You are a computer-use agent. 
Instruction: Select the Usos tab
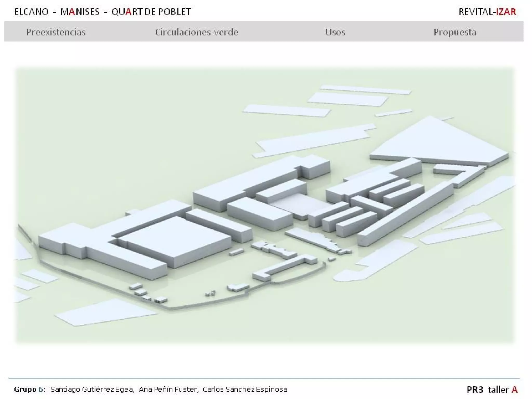coord(335,32)
